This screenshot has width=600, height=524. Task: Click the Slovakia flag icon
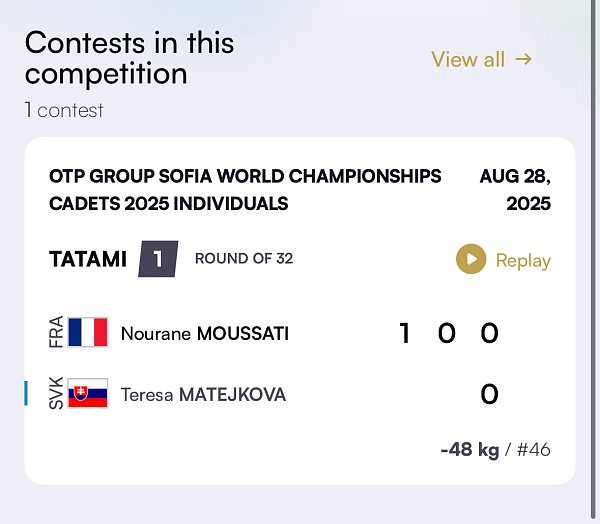point(88,393)
